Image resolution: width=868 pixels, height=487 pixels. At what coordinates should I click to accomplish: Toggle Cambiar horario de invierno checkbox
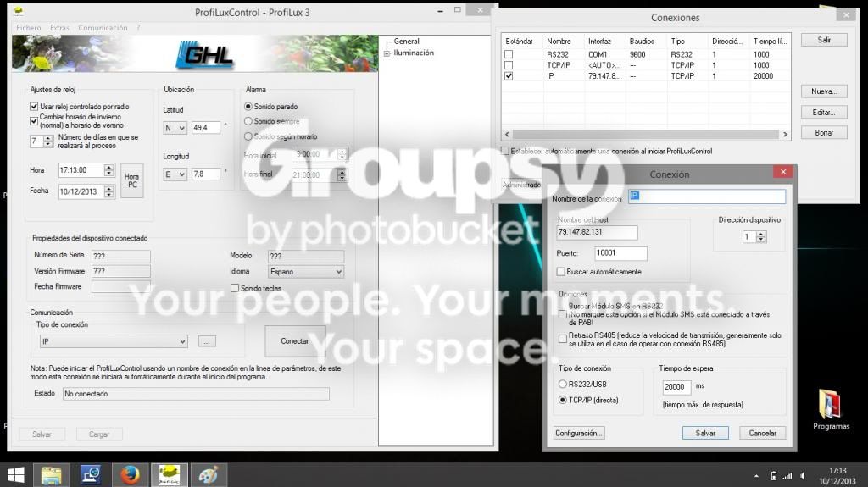click(34, 120)
